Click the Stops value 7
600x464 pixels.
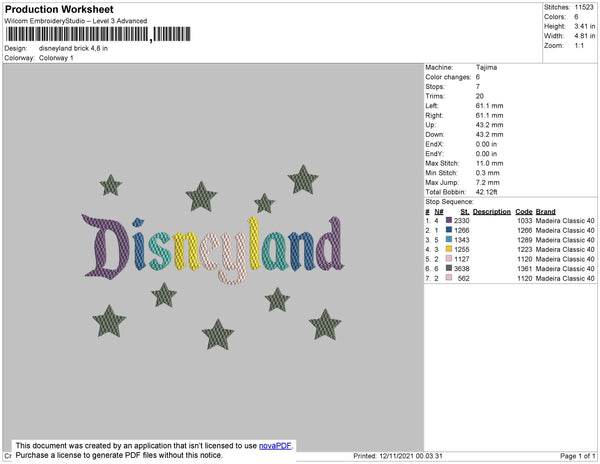pos(478,86)
